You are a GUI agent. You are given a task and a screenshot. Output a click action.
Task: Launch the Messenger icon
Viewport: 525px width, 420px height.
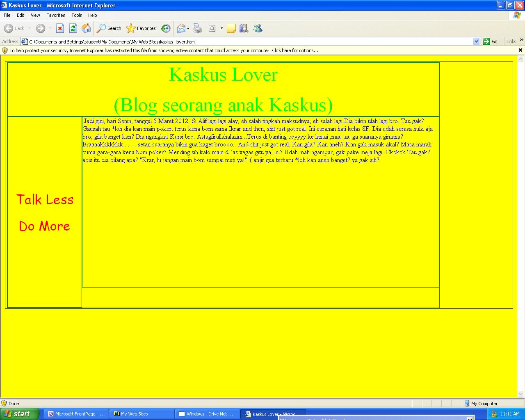(x=258, y=28)
